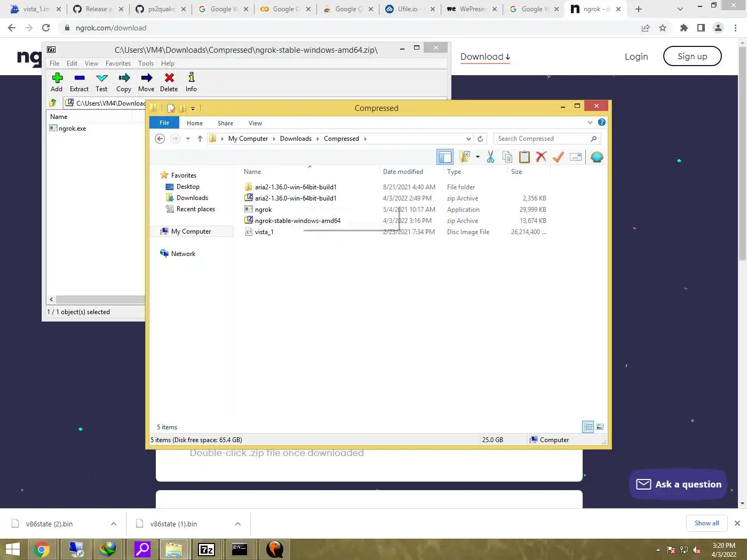Viewport: 747px width, 560px height.
Task: Bookmark this page with Chrome star icon
Action: pos(663,28)
